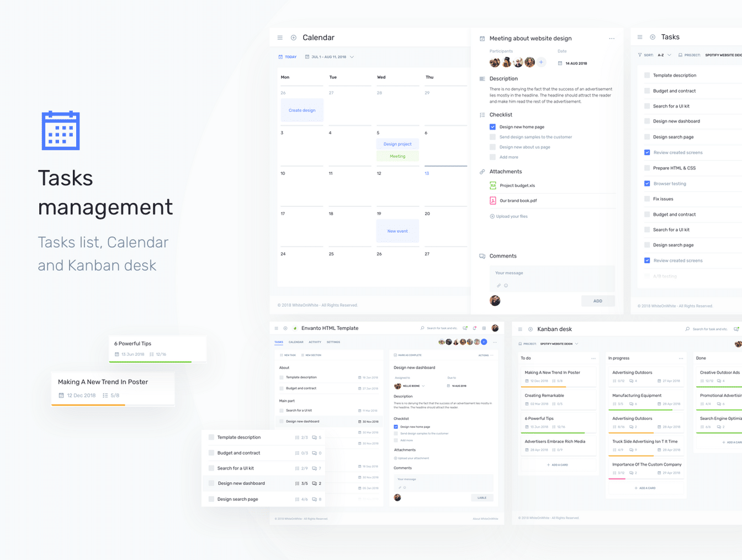Check Prepare HTML & CSS in Tasks panel
This screenshot has height=560, width=742.
click(647, 168)
